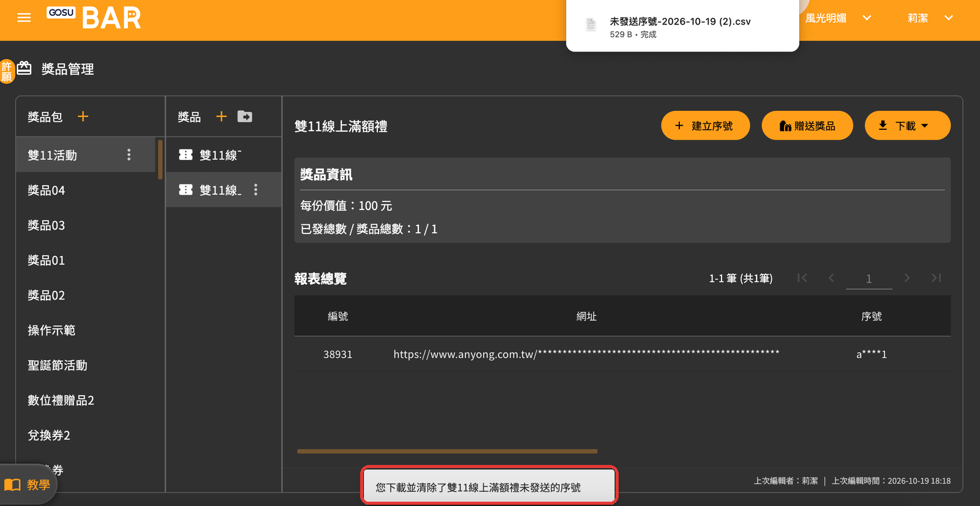Screen dimensions: 980x506
Task: Click the horizontal scrollbar under report table
Action: [447, 451]
